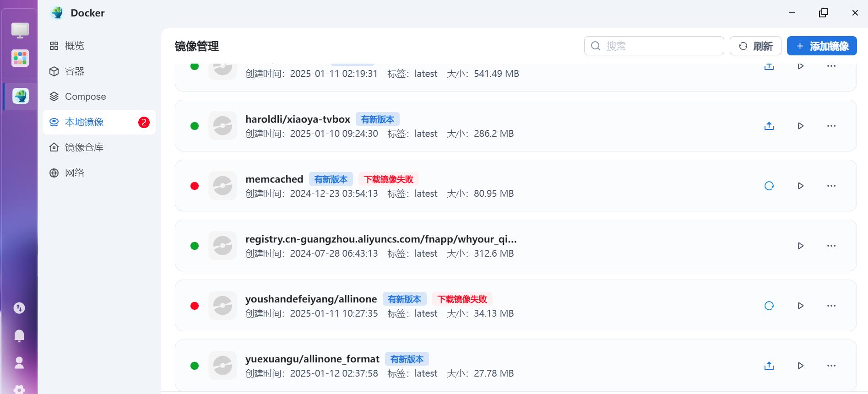
Task: Run the memcached image
Action: pyautogui.click(x=801, y=186)
